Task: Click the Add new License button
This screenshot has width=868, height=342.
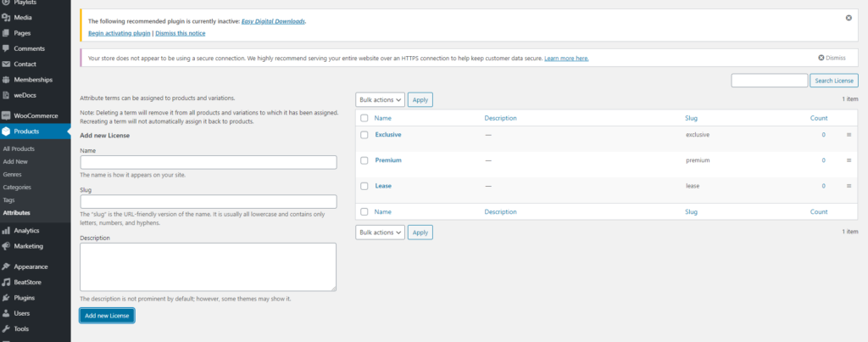Action: point(107,316)
